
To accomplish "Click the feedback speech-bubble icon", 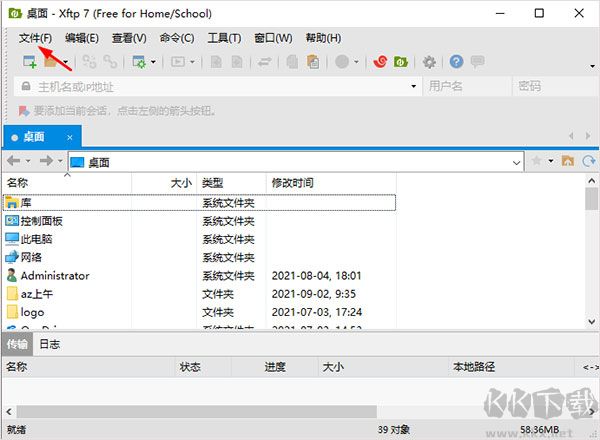I will (x=477, y=62).
